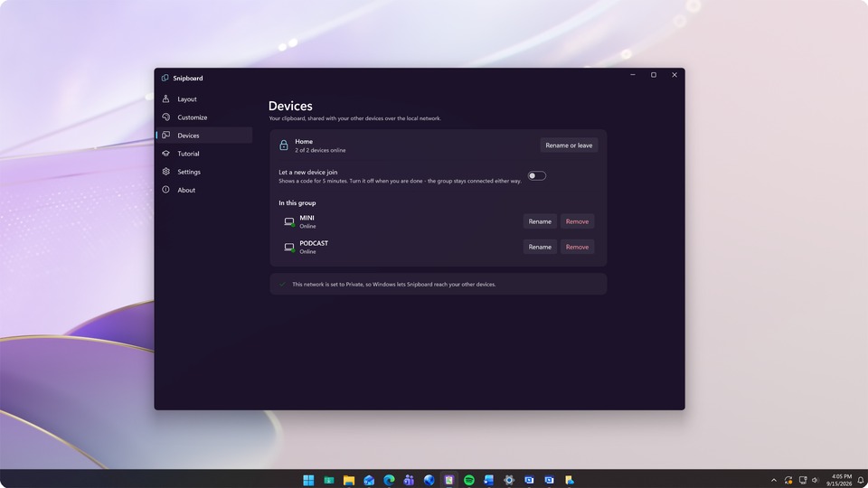Click the MINI computer icon
Viewport: 868px width, 488px height.
click(289, 222)
